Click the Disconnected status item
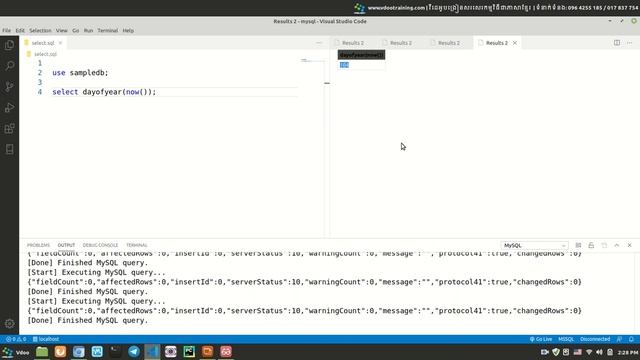The width and height of the screenshot is (640, 360). coord(595,339)
